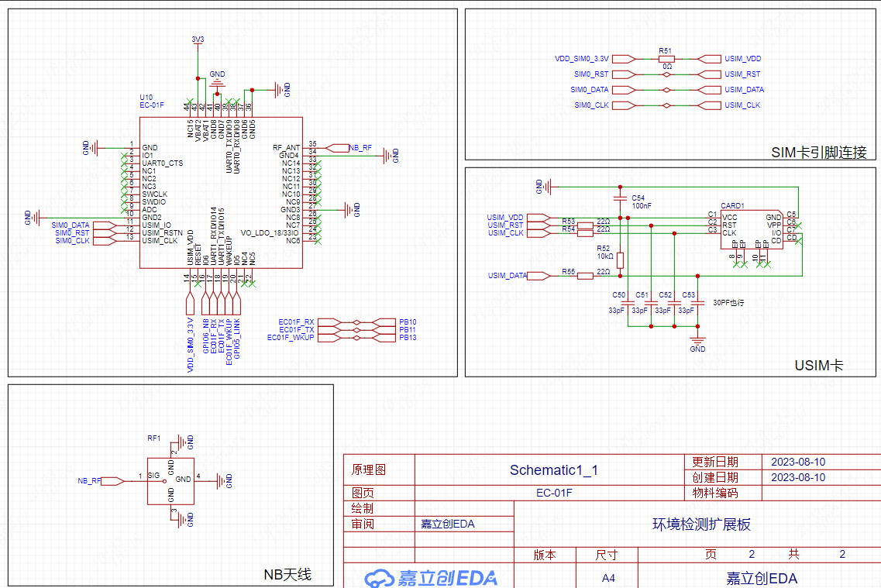Select resistor R55 on USIM_DATA line
881x588 pixels.
pos(585,276)
